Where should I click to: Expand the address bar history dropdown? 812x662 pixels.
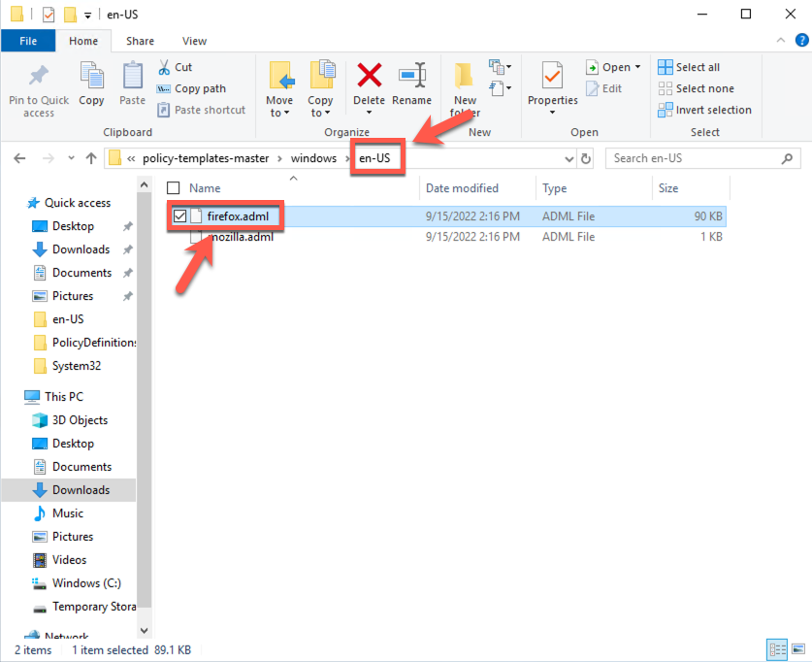click(568, 158)
